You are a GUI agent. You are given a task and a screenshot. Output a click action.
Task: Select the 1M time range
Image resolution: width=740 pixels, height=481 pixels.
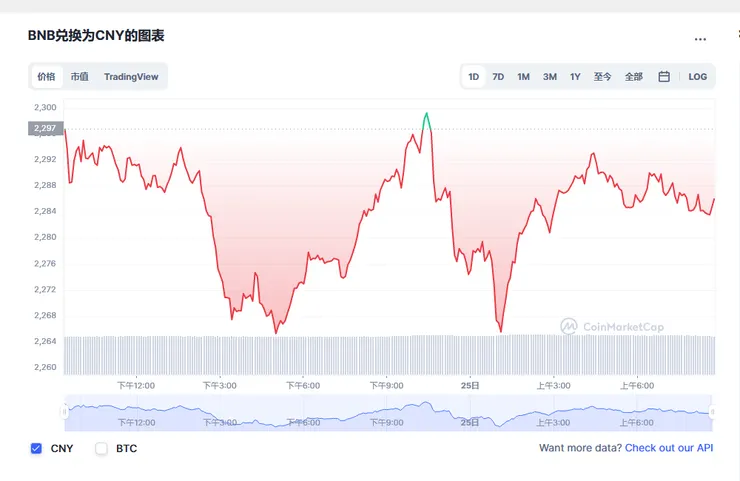523,77
